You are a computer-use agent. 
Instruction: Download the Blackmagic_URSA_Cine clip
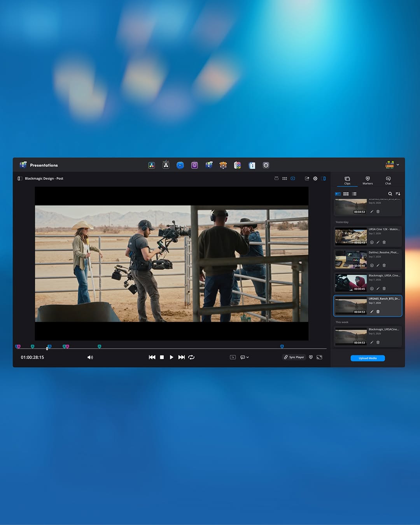tap(372, 289)
